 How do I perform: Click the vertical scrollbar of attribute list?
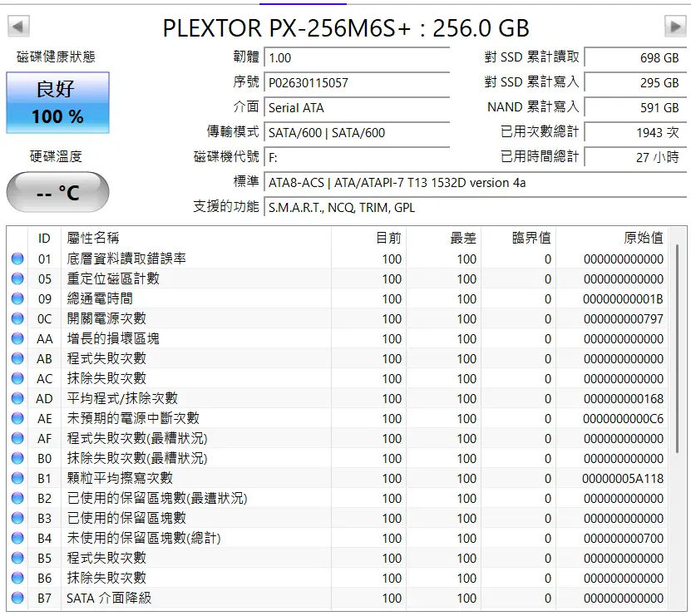[678, 348]
